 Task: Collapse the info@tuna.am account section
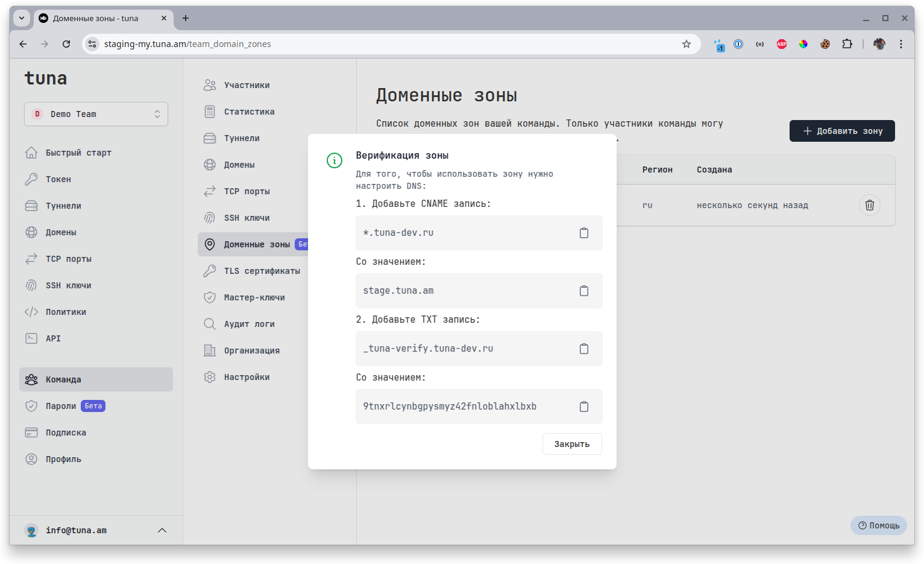click(x=162, y=530)
